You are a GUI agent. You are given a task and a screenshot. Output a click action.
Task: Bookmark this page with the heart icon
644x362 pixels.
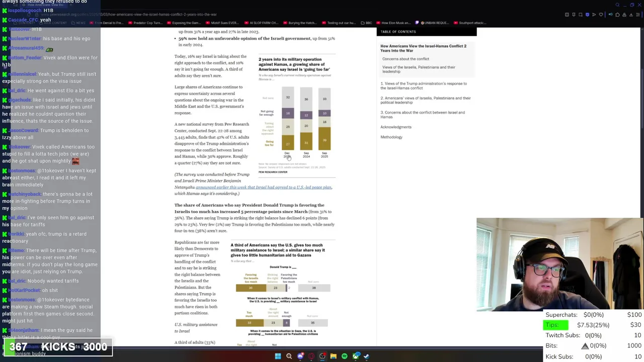[x=601, y=15]
